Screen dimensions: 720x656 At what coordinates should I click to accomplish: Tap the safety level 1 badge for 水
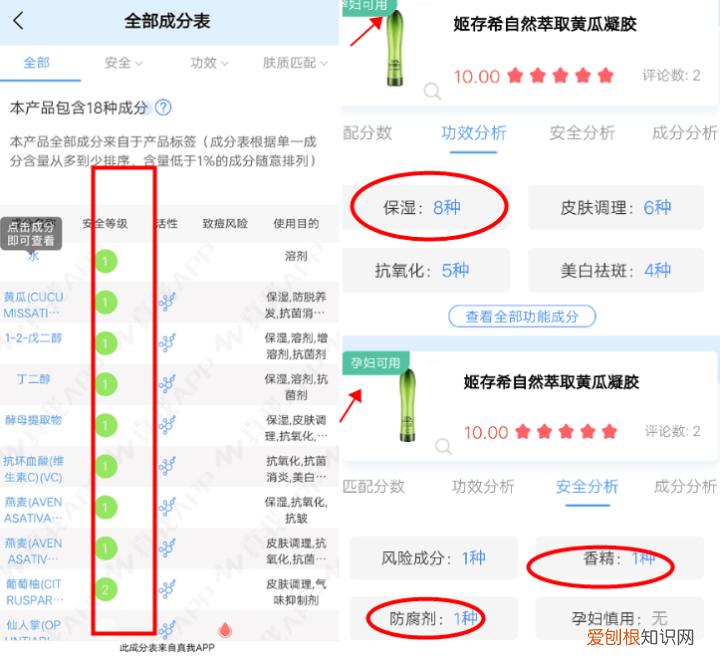pos(106,261)
